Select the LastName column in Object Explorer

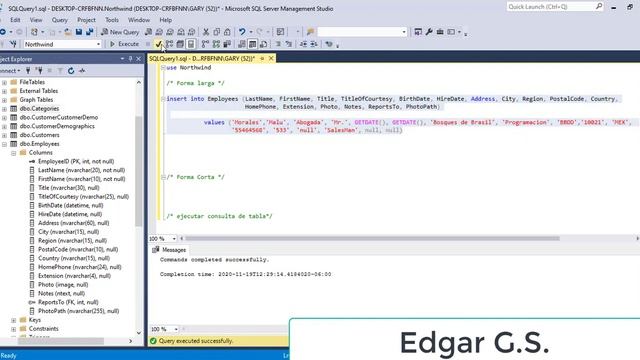click(81, 170)
